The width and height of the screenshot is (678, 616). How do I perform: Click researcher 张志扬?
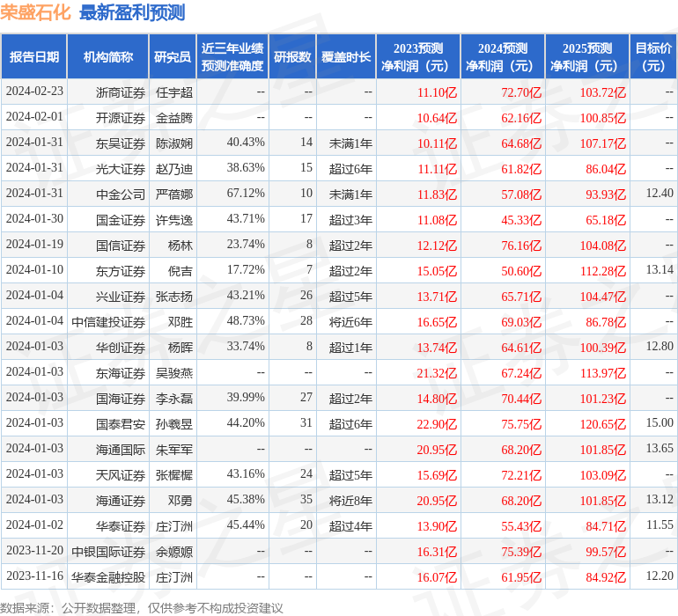pyautogui.click(x=173, y=297)
